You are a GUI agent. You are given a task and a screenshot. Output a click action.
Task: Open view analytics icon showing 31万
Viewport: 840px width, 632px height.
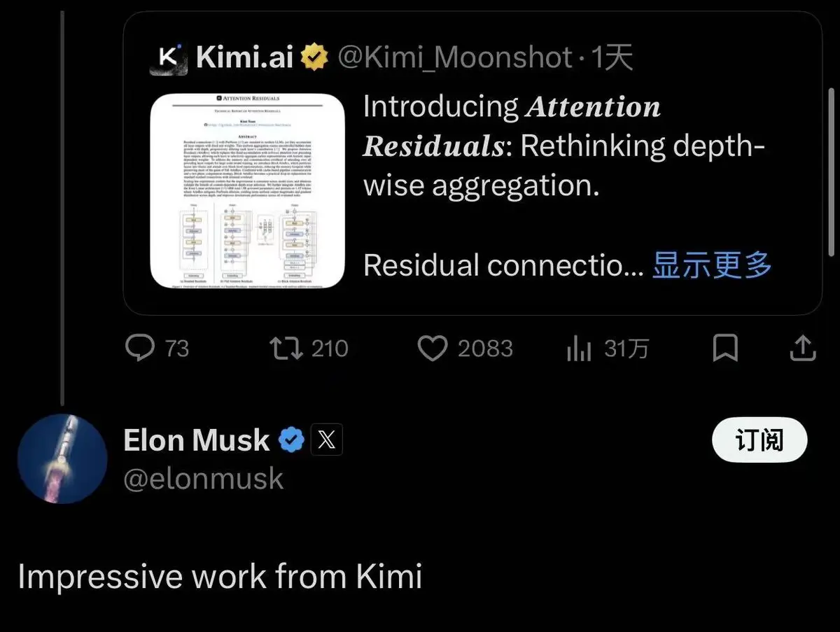[579, 348]
